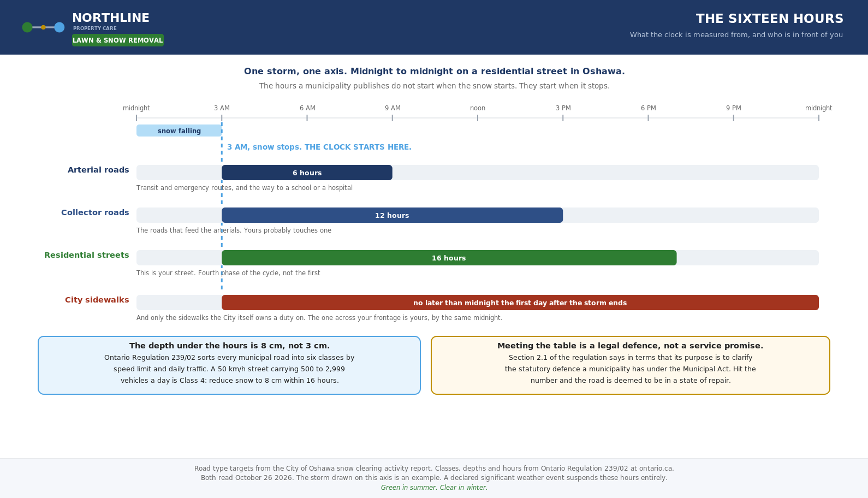Open the blue card about 8 cm depth
868x498 pixels.
[229, 365]
